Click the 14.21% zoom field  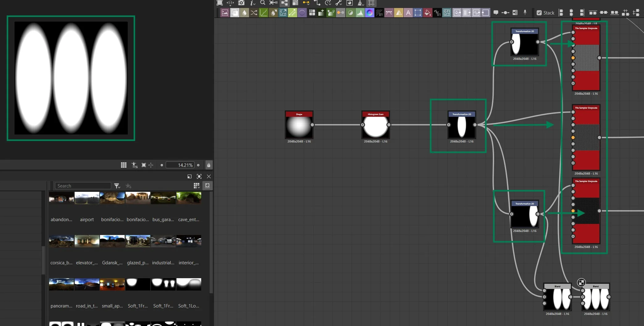[180, 165]
